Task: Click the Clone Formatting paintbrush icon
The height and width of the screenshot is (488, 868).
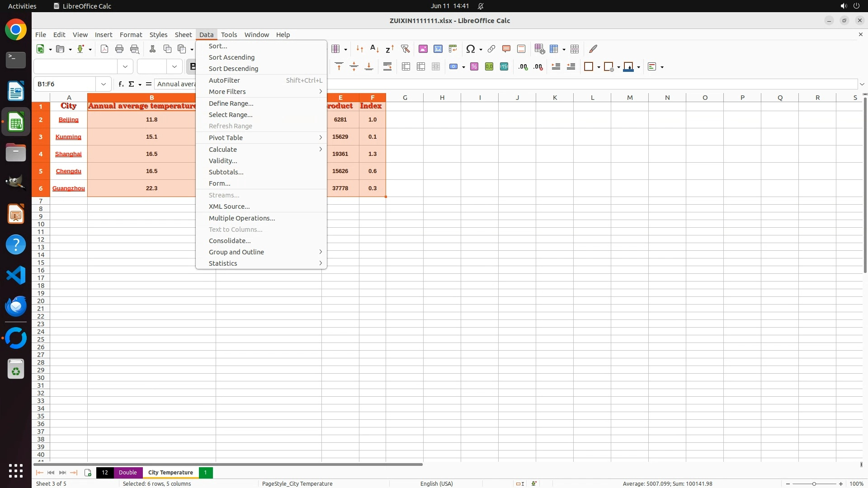Action: click(x=593, y=49)
